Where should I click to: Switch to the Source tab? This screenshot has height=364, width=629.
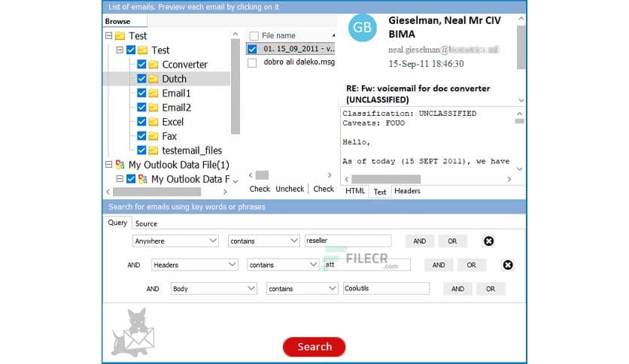[x=146, y=223]
